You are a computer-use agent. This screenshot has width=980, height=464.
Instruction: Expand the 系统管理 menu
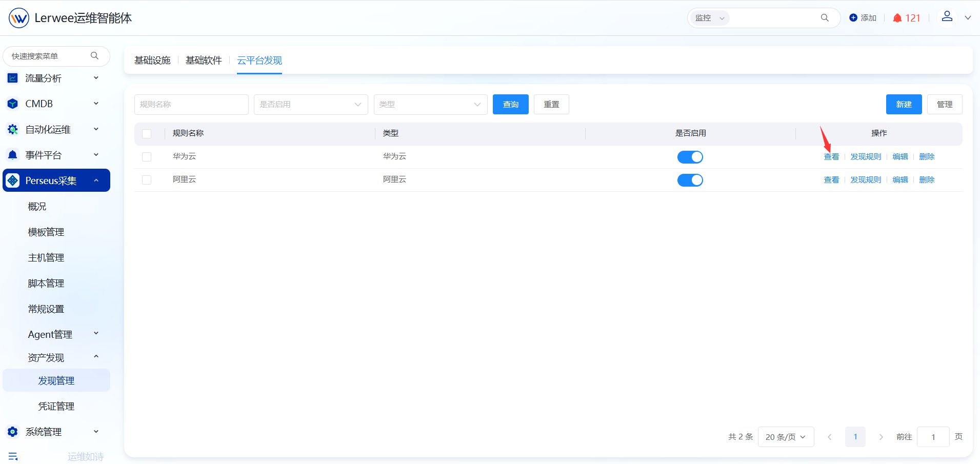click(96, 432)
